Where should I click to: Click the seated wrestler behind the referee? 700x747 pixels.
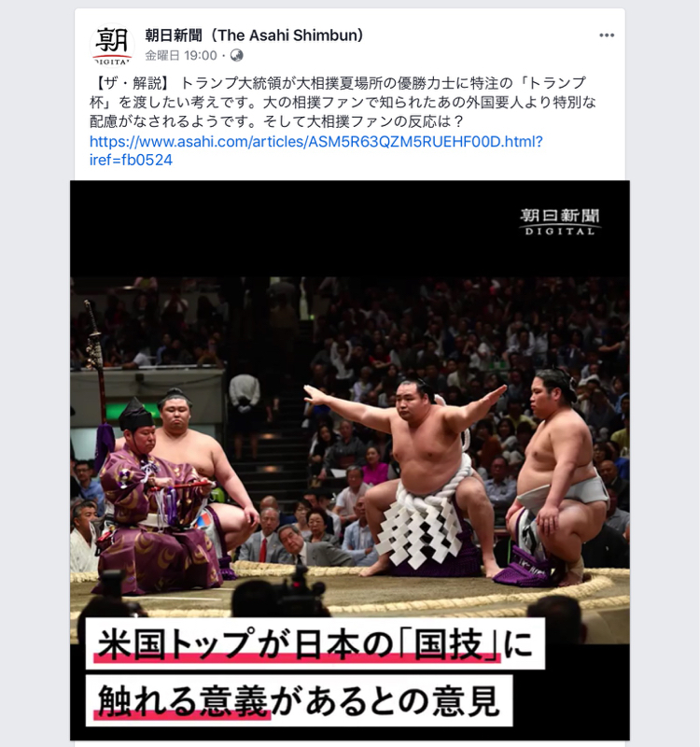click(200, 458)
